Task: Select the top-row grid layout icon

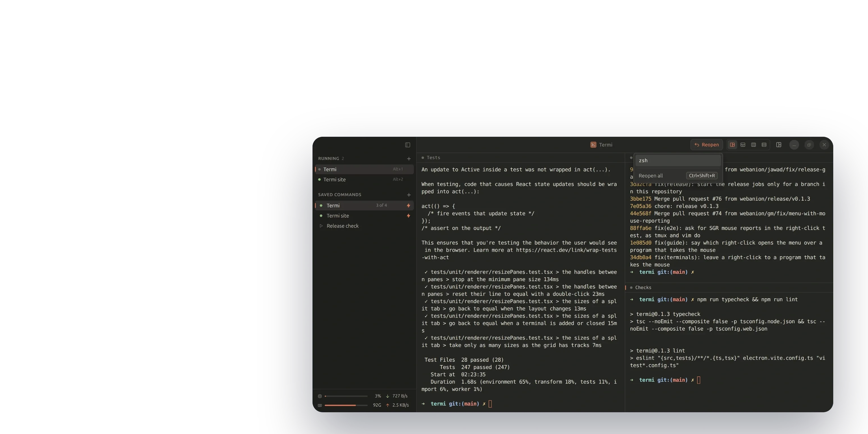Action: [743, 145]
